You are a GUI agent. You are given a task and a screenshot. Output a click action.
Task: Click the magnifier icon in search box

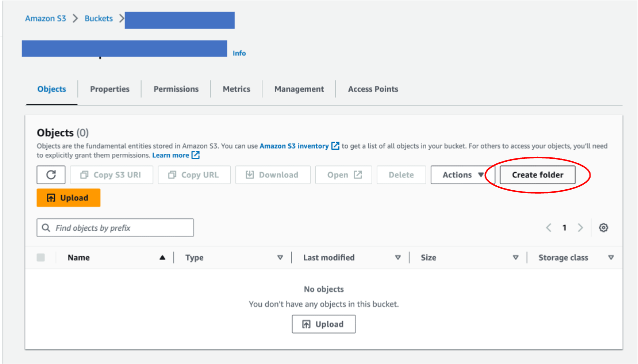(46, 228)
